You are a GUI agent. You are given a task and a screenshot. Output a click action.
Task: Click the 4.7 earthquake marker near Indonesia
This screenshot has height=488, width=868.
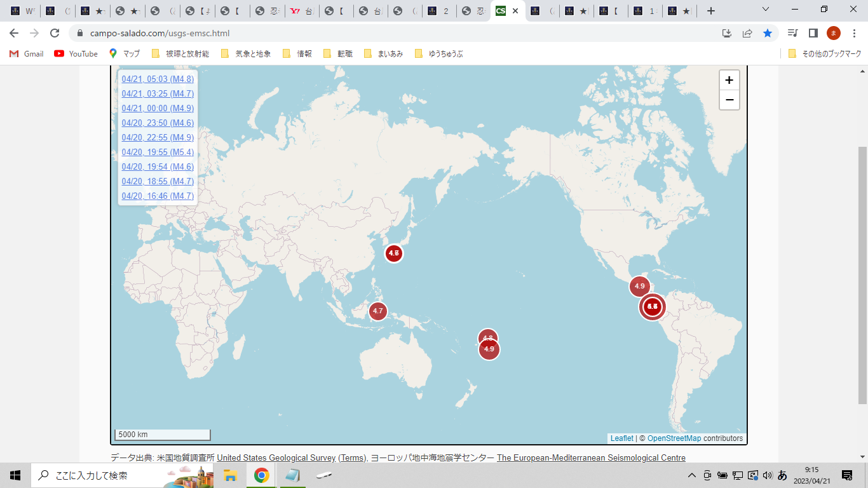(x=377, y=311)
